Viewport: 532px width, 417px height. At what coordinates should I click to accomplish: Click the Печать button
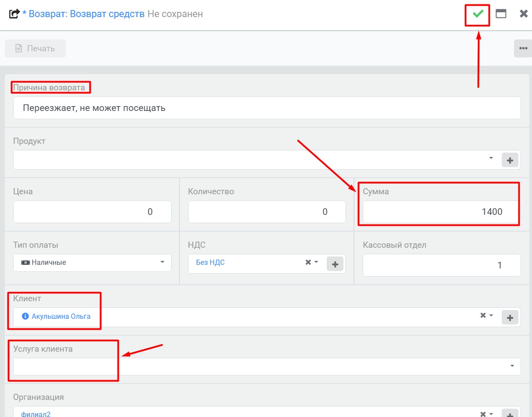[35, 48]
